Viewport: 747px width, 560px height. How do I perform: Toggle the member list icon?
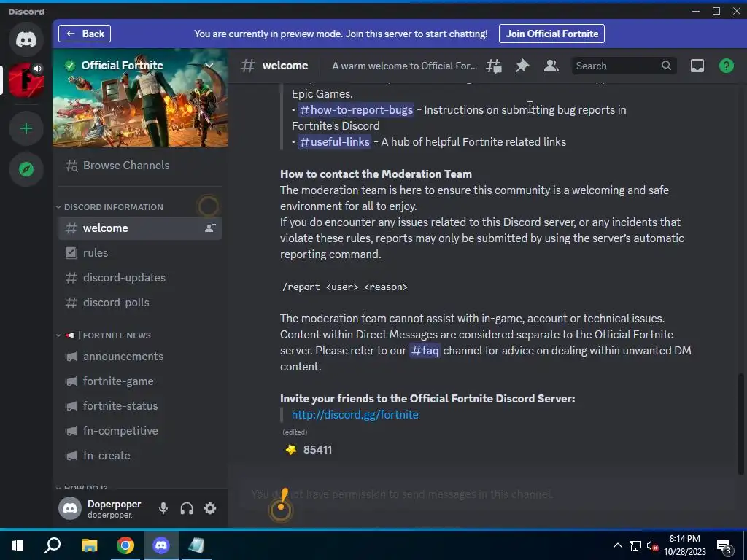point(551,66)
